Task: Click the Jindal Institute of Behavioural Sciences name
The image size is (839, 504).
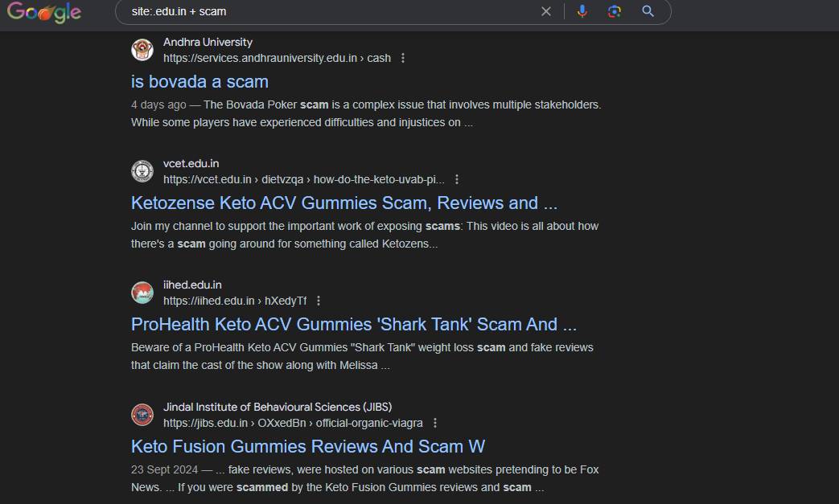Action: (278, 407)
